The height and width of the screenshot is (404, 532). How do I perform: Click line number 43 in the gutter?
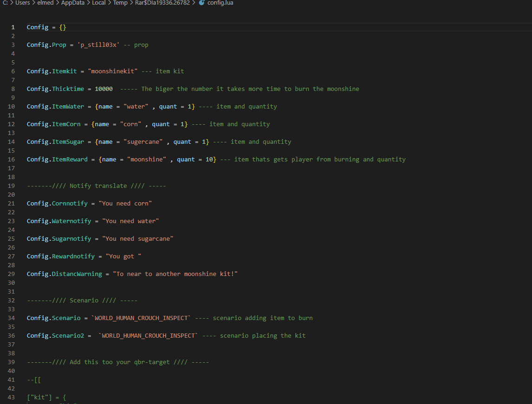[x=11, y=397]
